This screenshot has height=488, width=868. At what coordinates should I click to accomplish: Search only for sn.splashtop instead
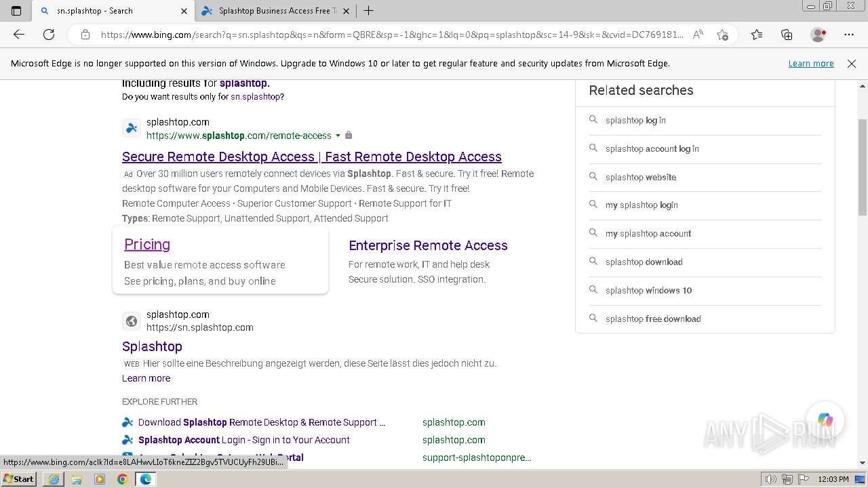click(x=255, y=97)
